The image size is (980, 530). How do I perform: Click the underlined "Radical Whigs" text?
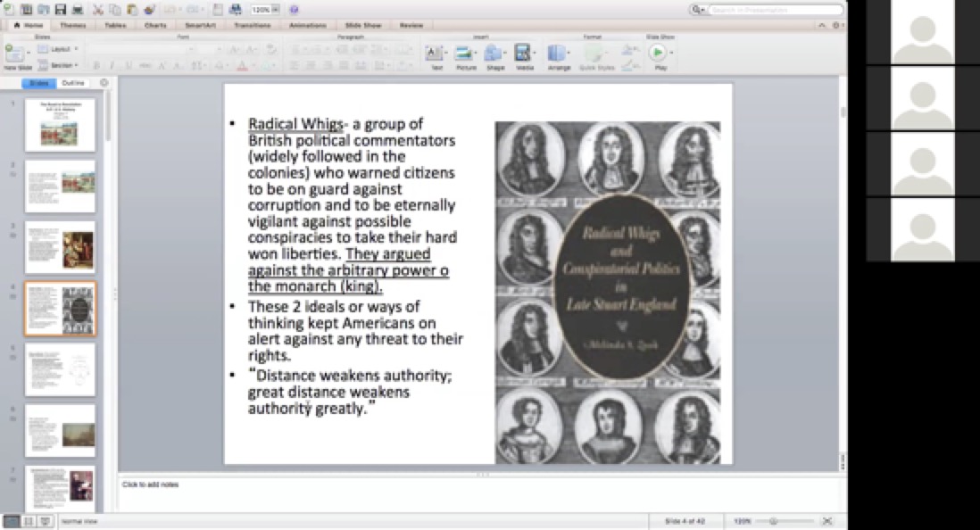point(295,124)
